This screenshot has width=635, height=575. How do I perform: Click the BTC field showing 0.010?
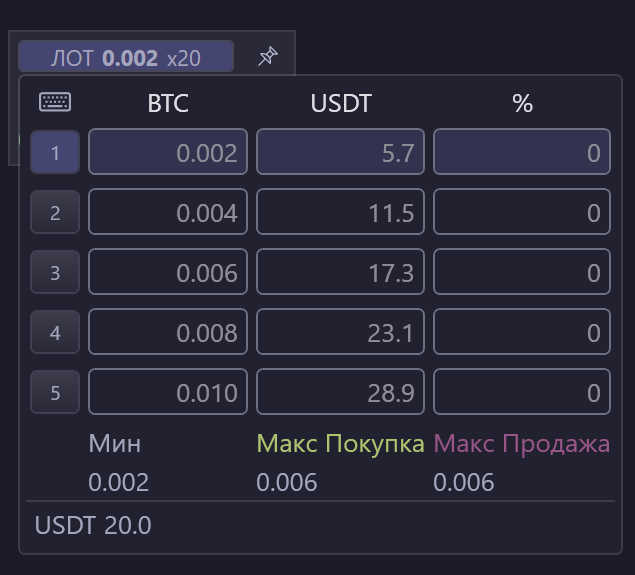(168, 392)
